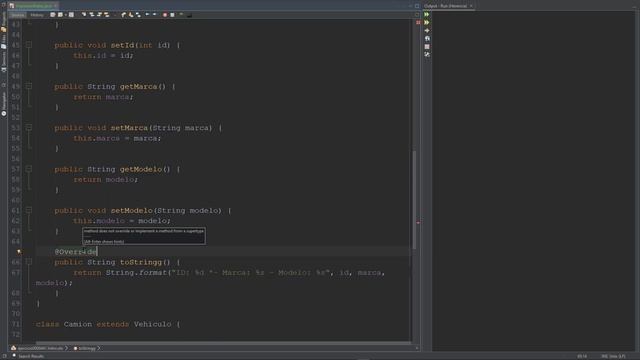Screen dimensions: 640x360
Task: Select toStringg breadcrumb item
Action: point(84,348)
